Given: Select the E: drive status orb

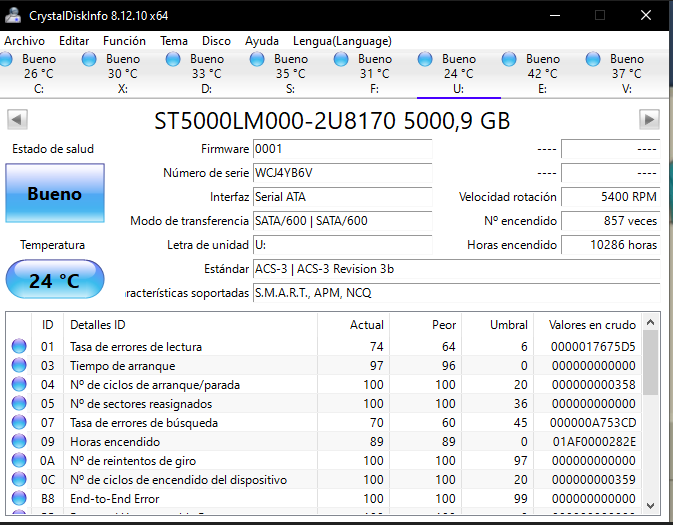Looking at the screenshot, I should [509, 59].
